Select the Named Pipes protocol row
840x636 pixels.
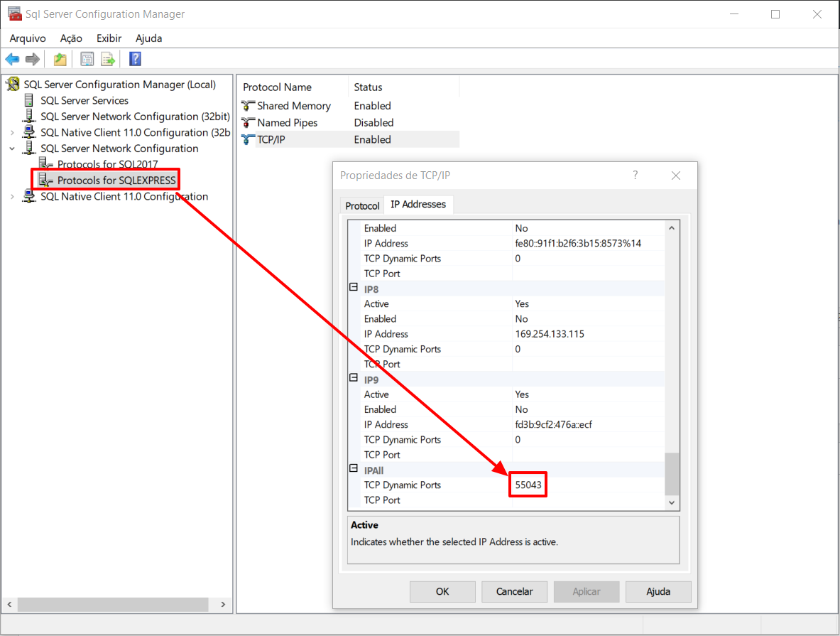[350, 123]
